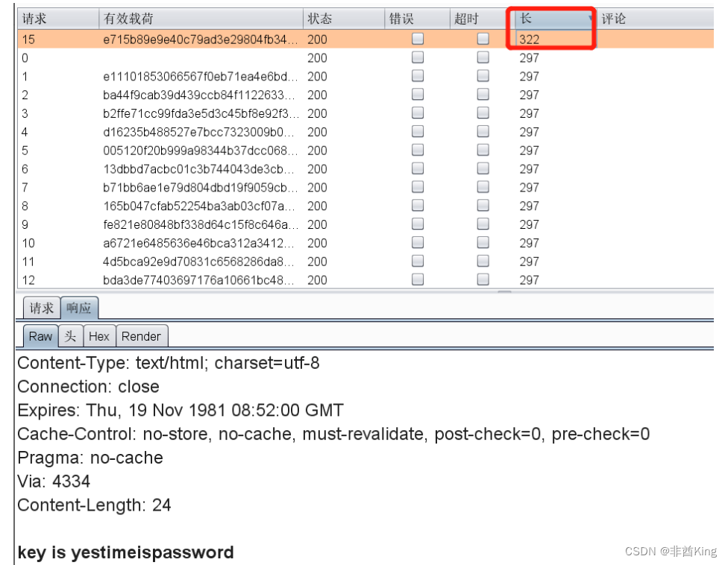
Task: Toggle the error checkbox in request 3 row
Action: tap(418, 113)
